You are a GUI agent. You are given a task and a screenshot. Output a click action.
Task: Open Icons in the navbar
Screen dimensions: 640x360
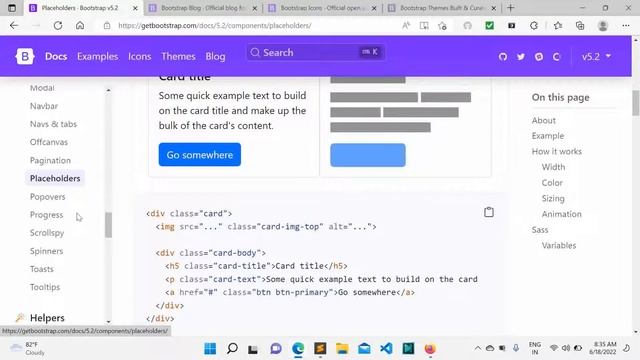(140, 56)
